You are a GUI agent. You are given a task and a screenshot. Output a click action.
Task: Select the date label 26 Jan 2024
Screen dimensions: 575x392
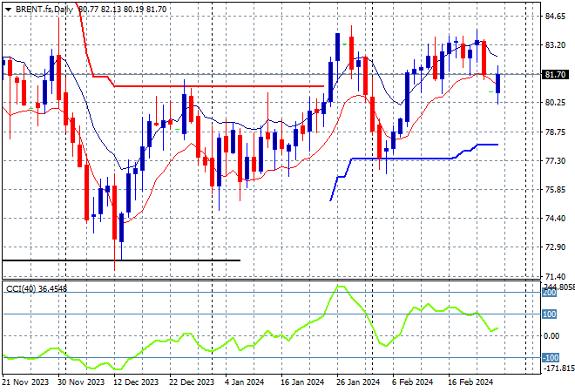tap(358, 382)
